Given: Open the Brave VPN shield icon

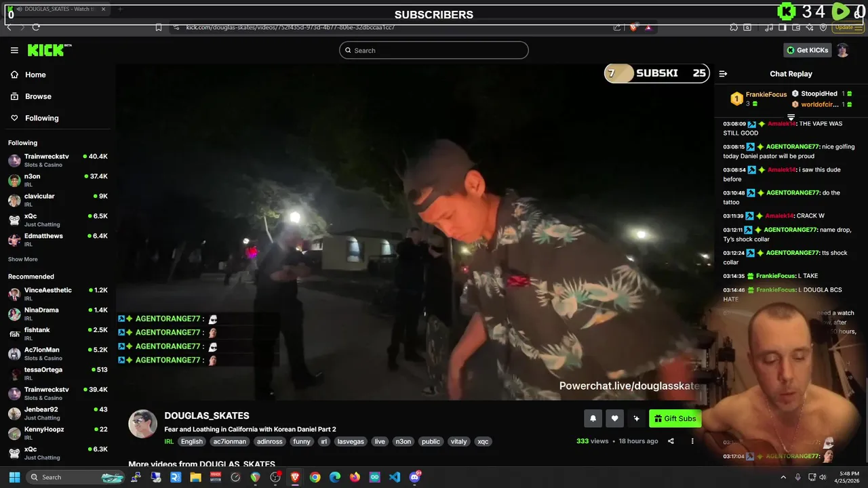Looking at the screenshot, I should point(823,27).
